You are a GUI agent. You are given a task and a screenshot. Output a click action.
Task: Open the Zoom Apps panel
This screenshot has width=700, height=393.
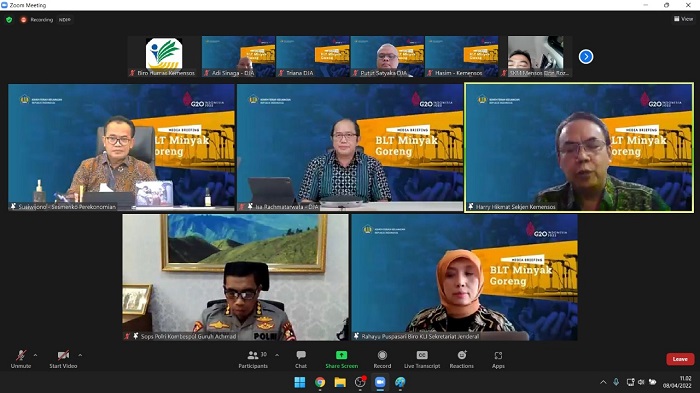coord(498,359)
